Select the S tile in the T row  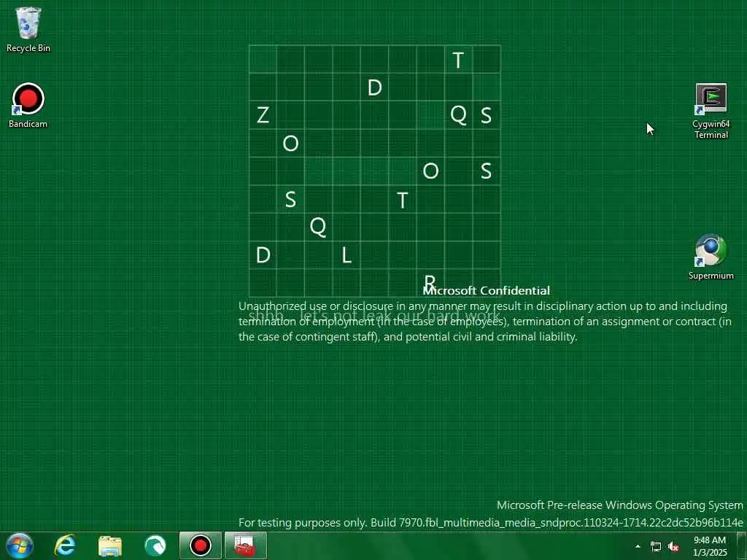tap(290, 200)
